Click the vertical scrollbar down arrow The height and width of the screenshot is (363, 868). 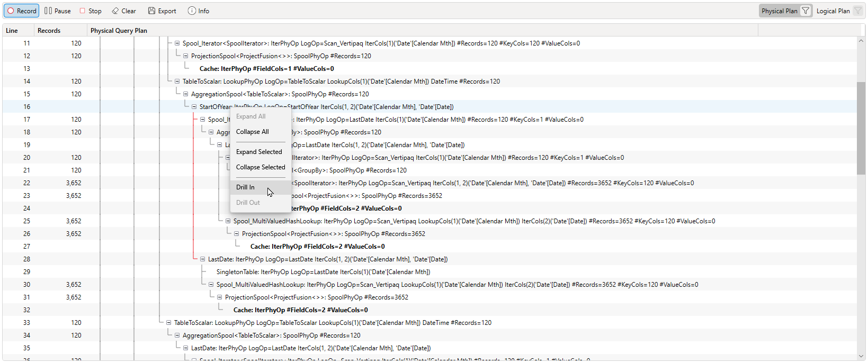tap(861, 356)
